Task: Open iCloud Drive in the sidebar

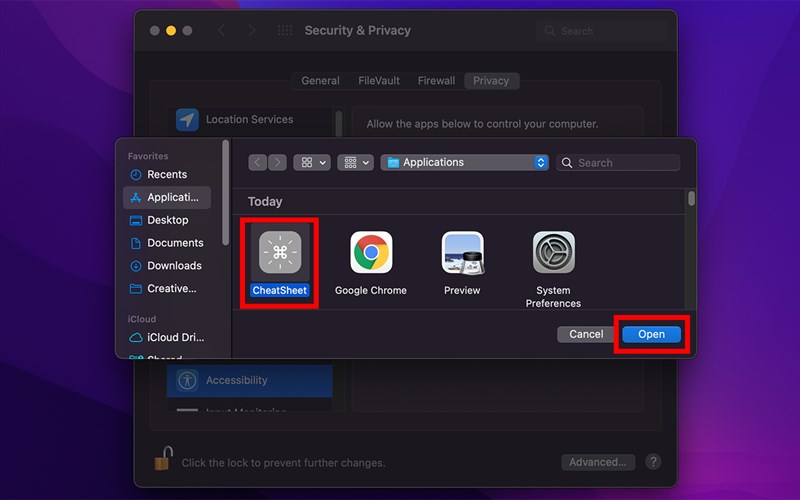Action: pos(167,337)
